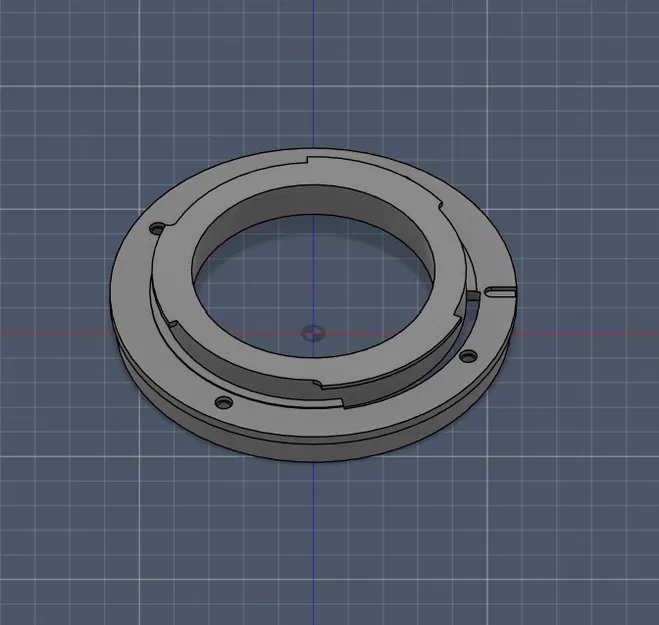Select the screw hole nearest the flange slot
Image resolution: width=659 pixels, height=625 pixels.
tap(468, 356)
